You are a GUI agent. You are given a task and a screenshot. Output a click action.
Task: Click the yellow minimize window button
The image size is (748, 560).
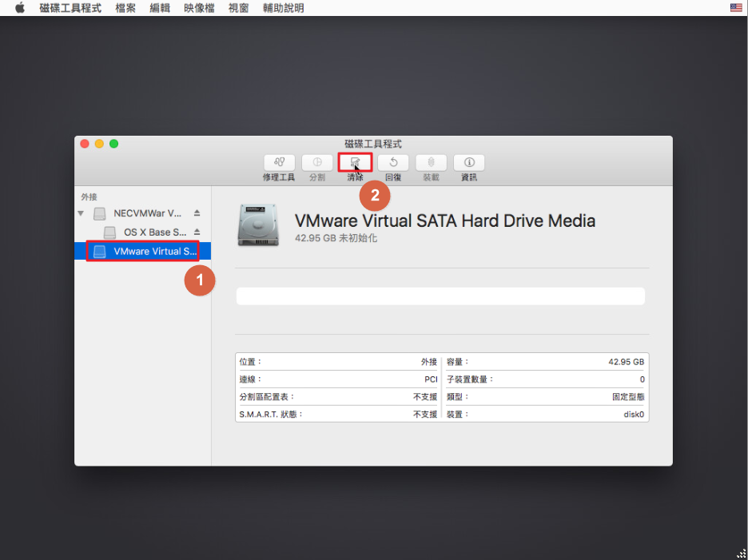click(99, 144)
